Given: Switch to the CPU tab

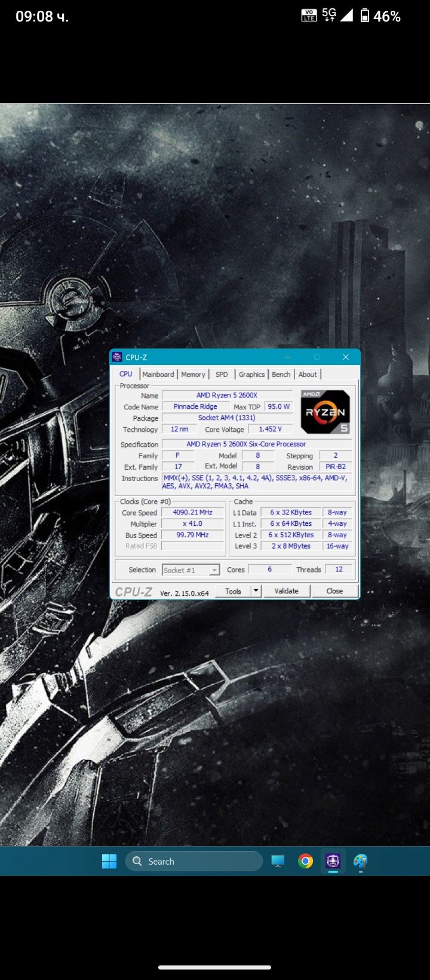Looking at the screenshot, I should point(126,374).
